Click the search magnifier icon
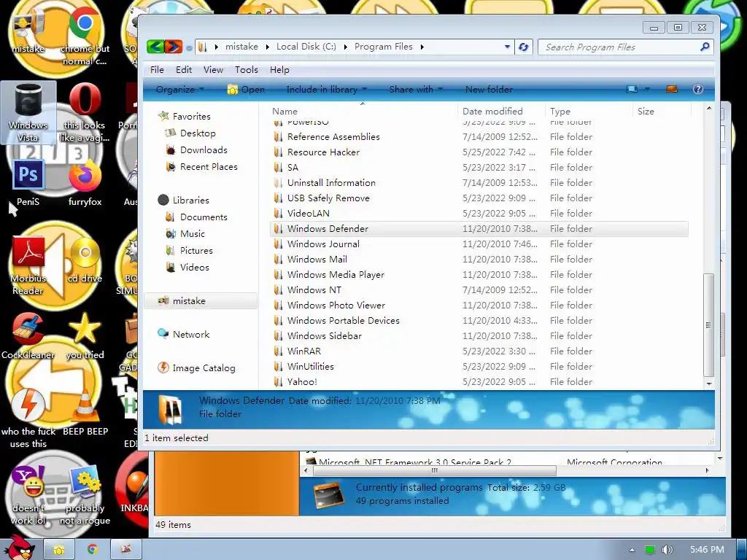Image resolution: width=747 pixels, height=560 pixels. coord(705,47)
